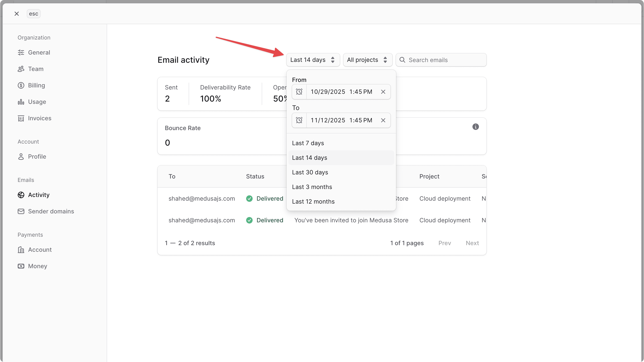
Task: Select Last 7 days from the menu
Action: point(308,143)
